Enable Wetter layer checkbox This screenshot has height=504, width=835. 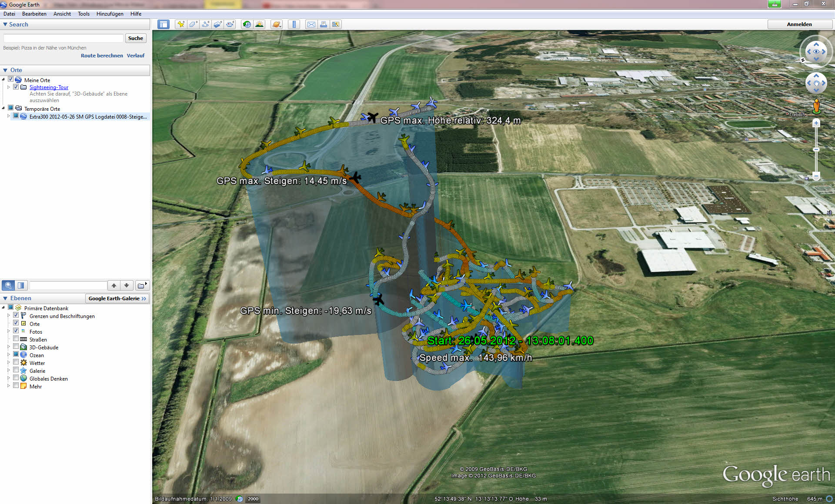coord(16,362)
